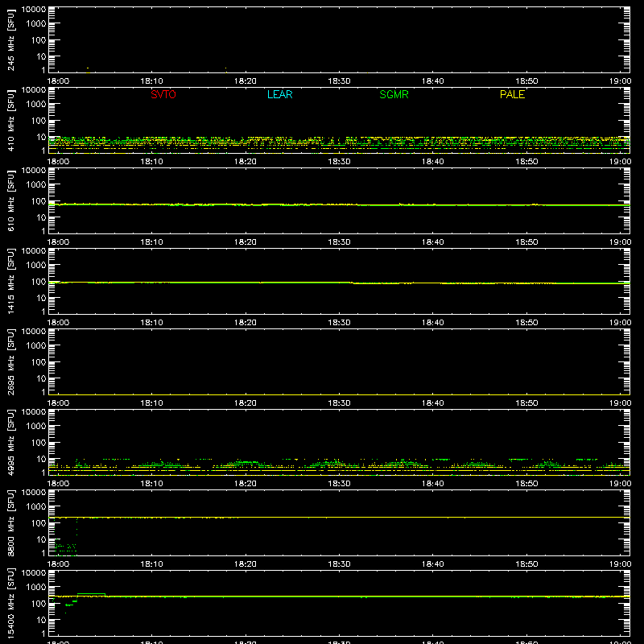
Task: Select the '15400 MHz [SFU]' axis title
Action: pos(10,603)
